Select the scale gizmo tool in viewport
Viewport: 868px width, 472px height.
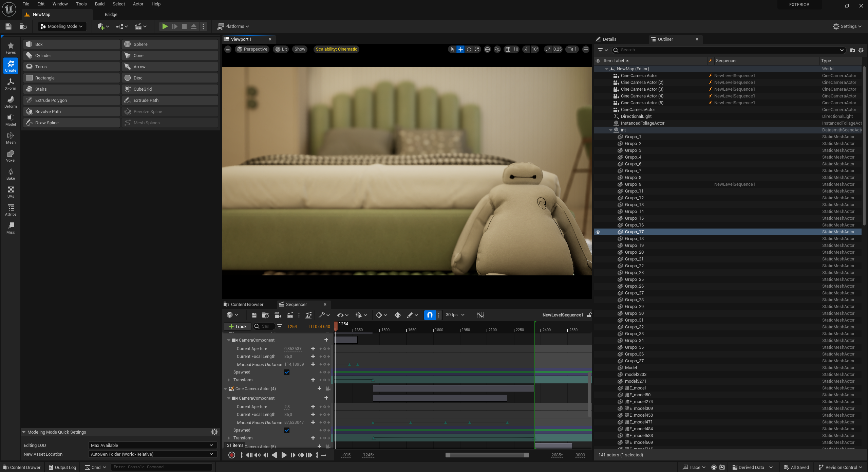(x=477, y=49)
